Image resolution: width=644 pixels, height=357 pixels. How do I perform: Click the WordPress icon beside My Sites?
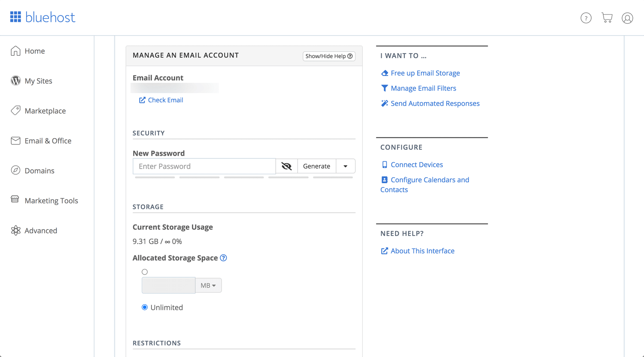tap(15, 81)
